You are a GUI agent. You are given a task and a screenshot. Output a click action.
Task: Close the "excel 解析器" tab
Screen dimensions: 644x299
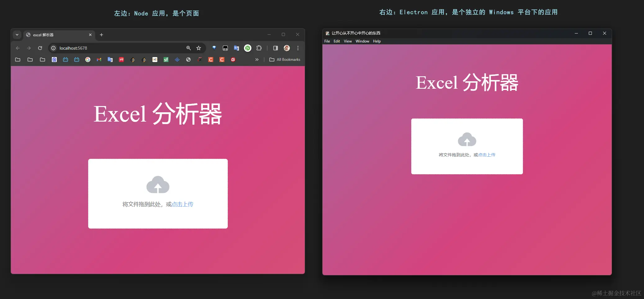[x=90, y=35]
